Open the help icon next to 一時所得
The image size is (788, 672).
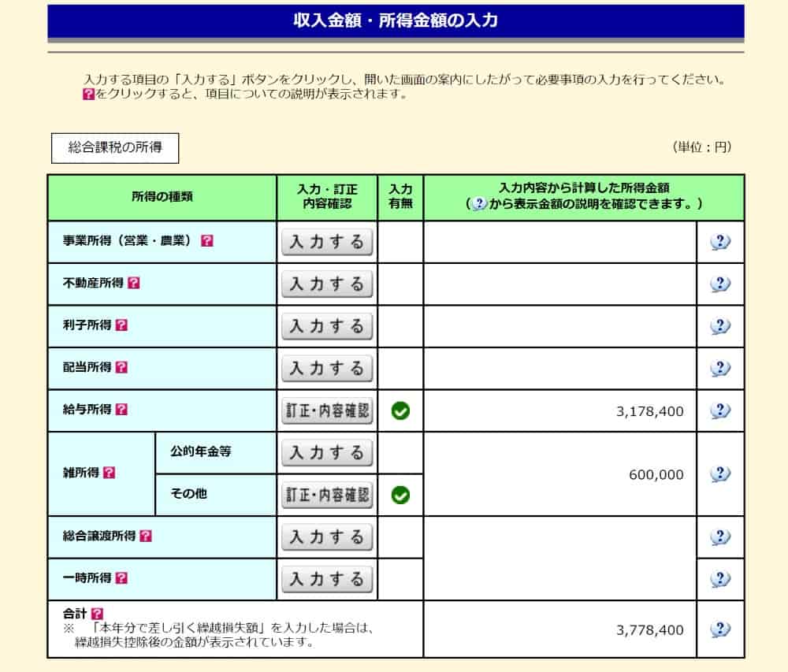point(121,578)
